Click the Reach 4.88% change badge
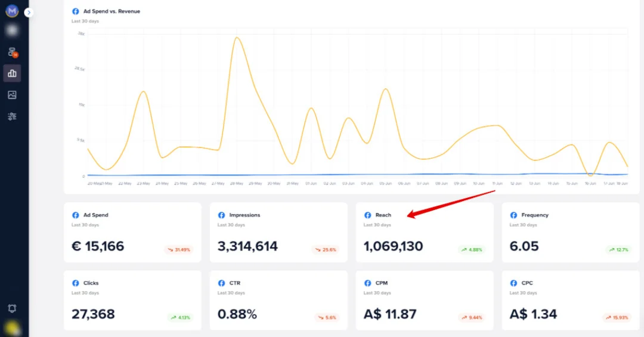644x337 pixels. pos(472,249)
